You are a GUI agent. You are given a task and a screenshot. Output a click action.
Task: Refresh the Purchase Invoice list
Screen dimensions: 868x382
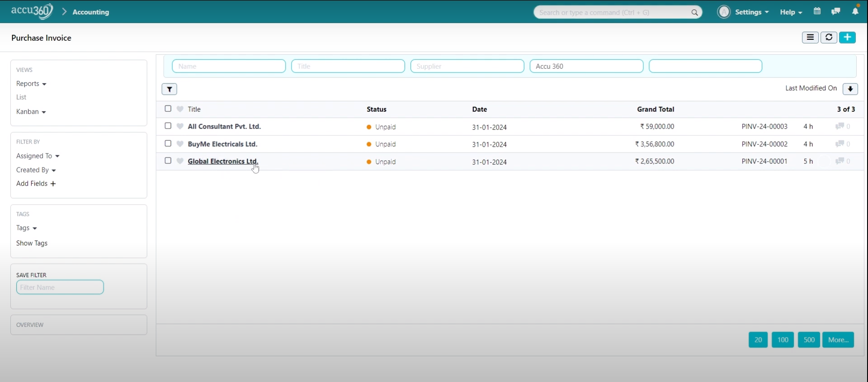pyautogui.click(x=829, y=38)
